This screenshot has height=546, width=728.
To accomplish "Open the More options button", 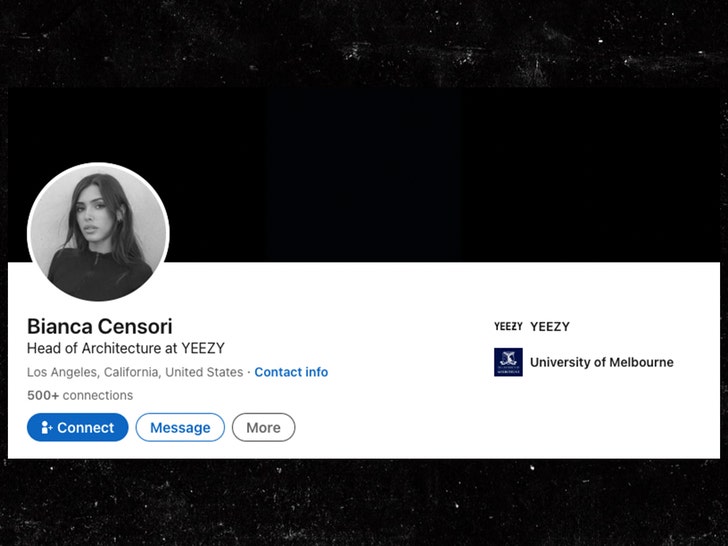I will click(263, 427).
